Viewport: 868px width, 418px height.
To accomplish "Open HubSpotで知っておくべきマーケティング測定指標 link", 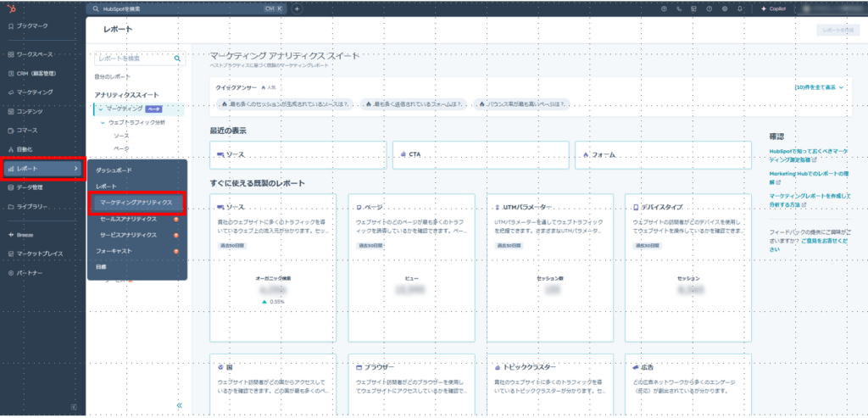I will click(809, 154).
